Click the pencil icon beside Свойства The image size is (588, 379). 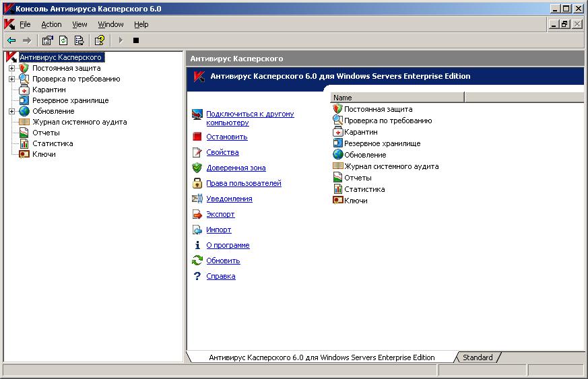(197, 152)
